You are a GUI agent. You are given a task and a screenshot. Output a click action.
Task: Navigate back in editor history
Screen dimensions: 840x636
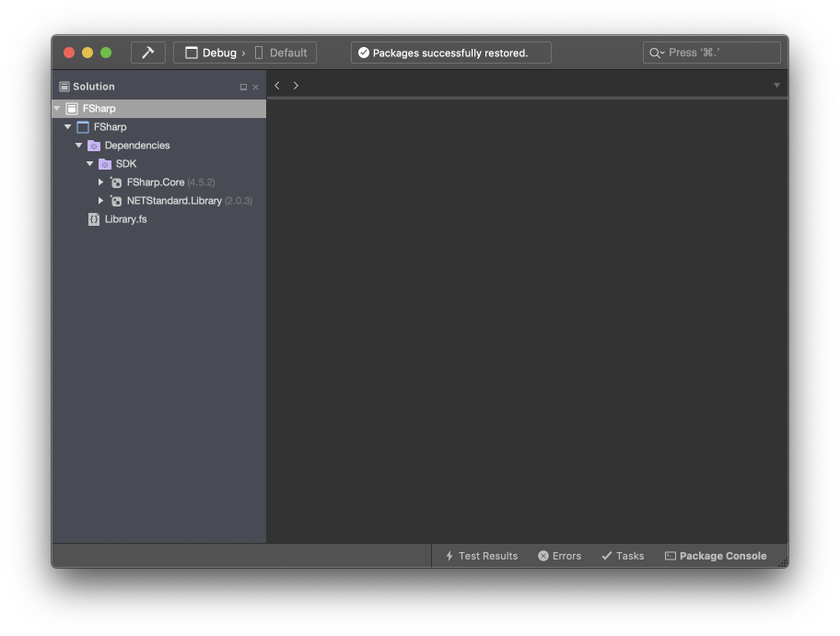coord(277,86)
